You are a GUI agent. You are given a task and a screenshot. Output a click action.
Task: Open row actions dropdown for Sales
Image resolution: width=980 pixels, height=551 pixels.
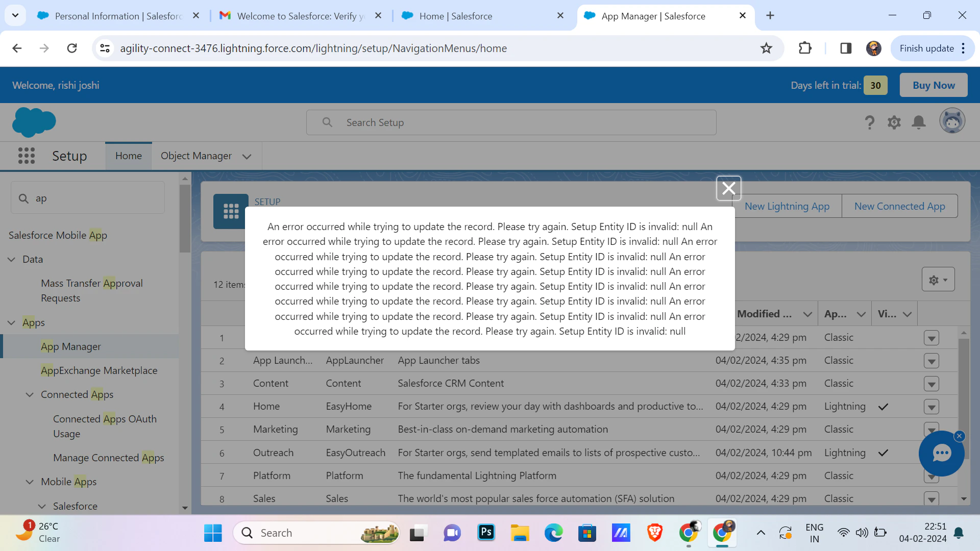932,499
